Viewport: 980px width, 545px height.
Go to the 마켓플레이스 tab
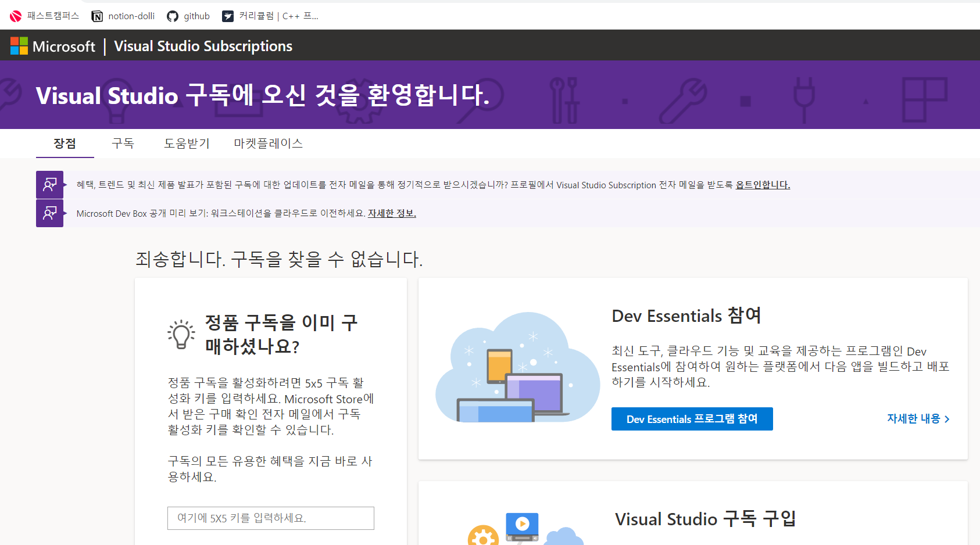click(x=268, y=144)
